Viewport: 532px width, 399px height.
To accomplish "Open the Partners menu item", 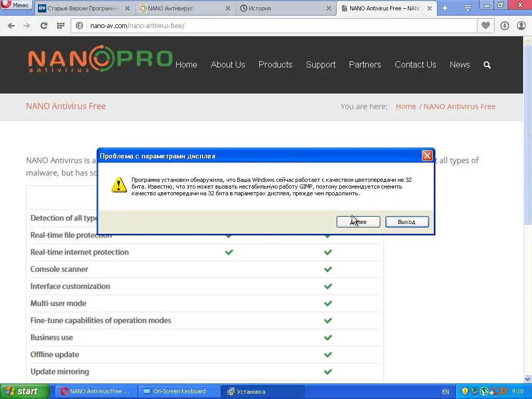I will click(365, 65).
